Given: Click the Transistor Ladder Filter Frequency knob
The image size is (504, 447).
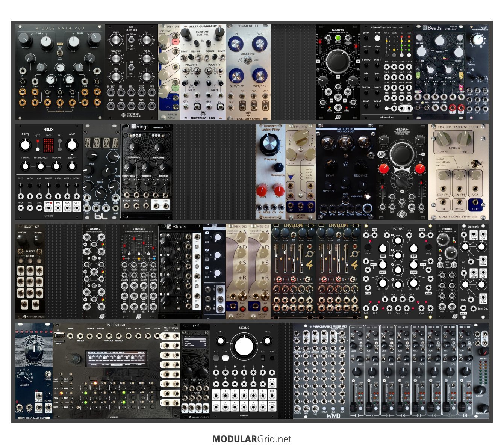Looking at the screenshot, I should click(x=269, y=145).
